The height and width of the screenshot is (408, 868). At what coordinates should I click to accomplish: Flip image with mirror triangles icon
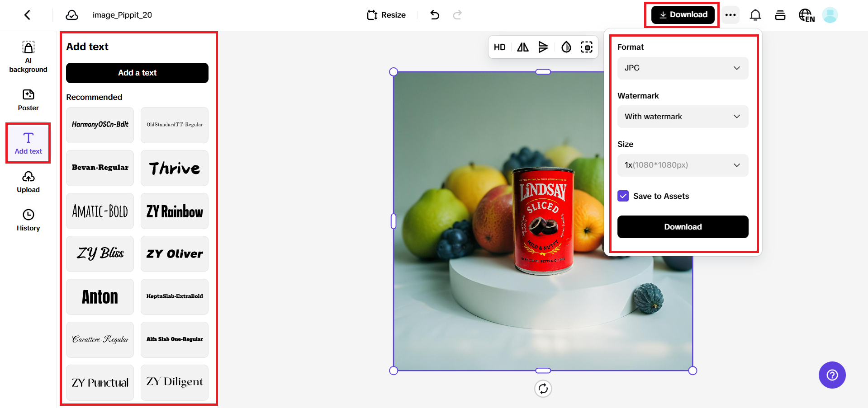pos(523,47)
